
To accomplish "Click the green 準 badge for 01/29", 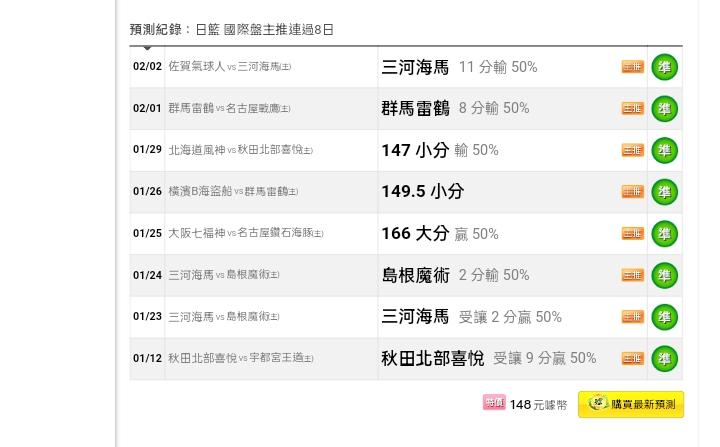I will 664,150.
